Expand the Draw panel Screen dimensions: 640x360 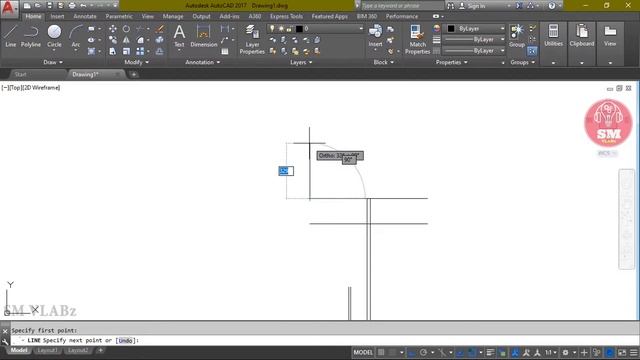pyautogui.click(x=53, y=62)
